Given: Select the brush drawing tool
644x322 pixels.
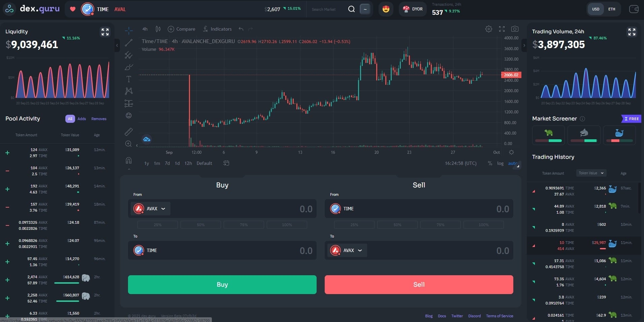Looking at the screenshot, I should [x=129, y=67].
